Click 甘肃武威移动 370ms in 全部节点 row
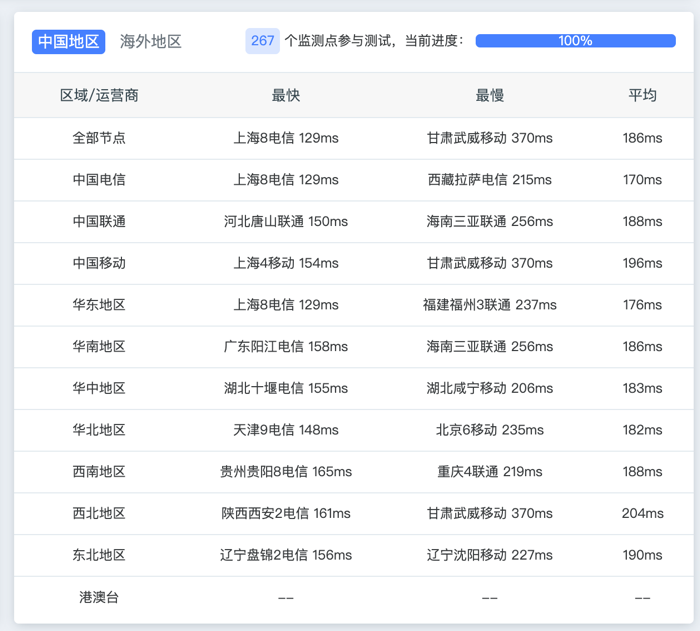The image size is (700, 631). coord(490,138)
